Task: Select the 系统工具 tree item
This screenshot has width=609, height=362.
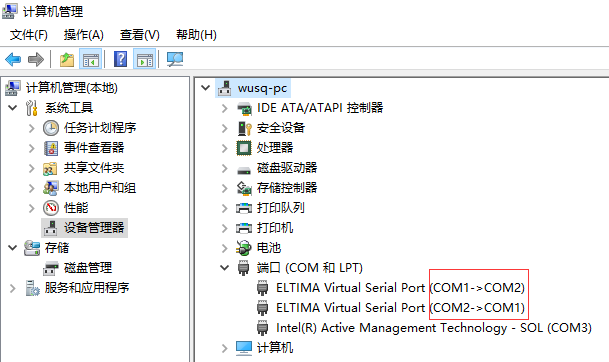Action: pos(69,108)
